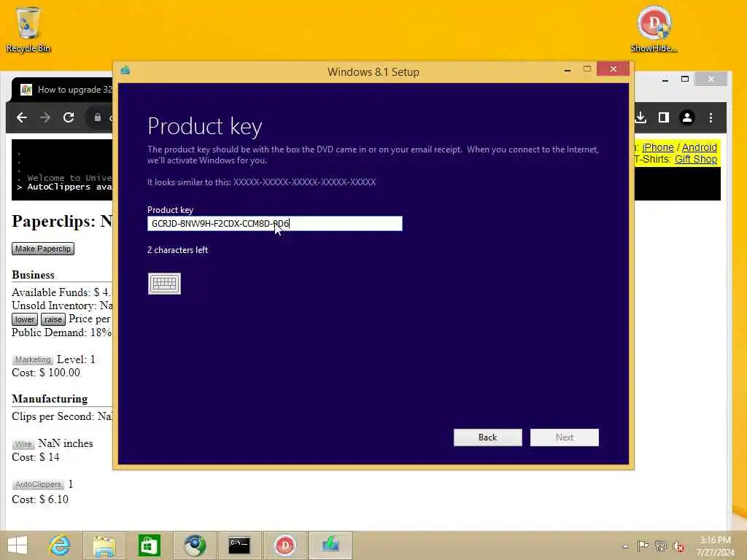Click the Windows Setup taskbar icon

coord(330,545)
